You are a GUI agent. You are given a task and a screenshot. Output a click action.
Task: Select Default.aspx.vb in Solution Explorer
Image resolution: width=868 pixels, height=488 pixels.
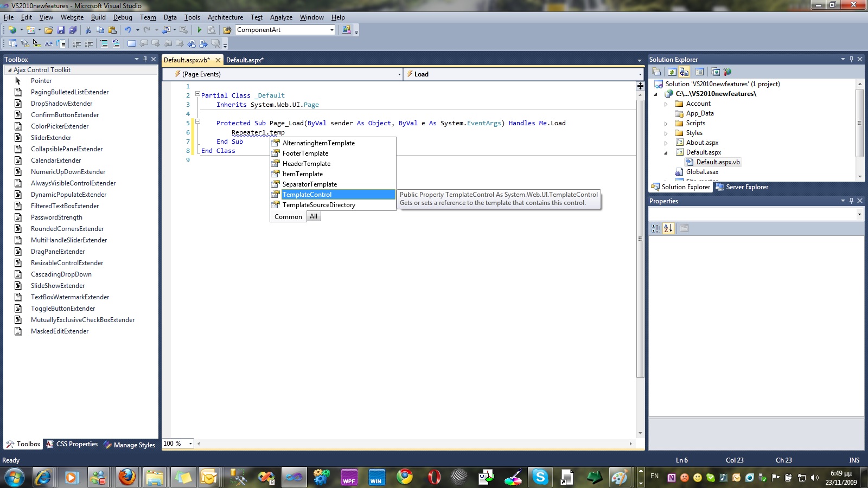point(718,162)
